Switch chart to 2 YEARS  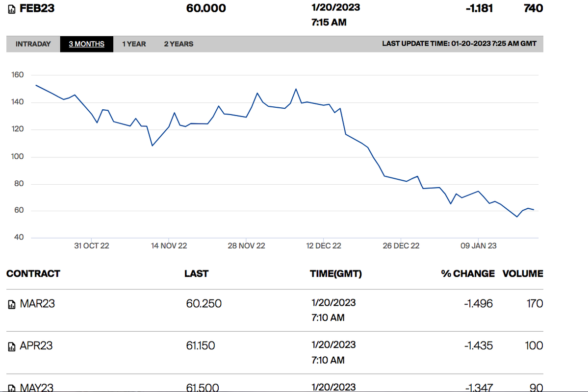tap(179, 44)
